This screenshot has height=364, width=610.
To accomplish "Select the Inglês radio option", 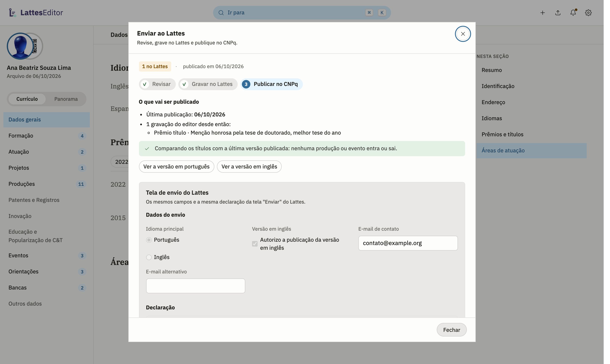I will [x=149, y=257].
